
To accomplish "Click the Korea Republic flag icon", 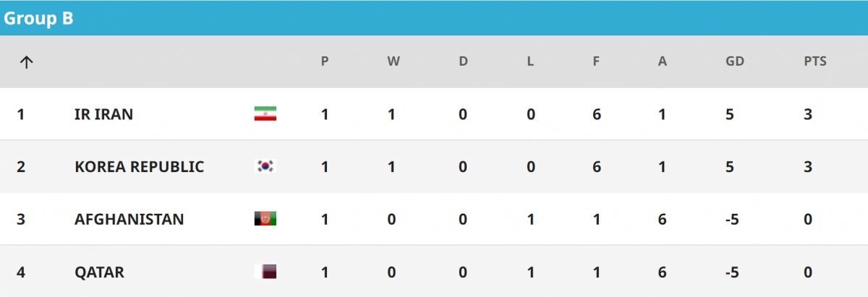I will tap(265, 167).
